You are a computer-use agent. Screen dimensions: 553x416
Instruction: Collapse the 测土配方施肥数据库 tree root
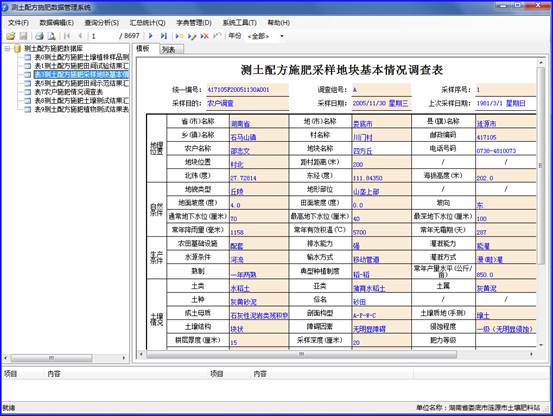pyautogui.click(x=7, y=48)
